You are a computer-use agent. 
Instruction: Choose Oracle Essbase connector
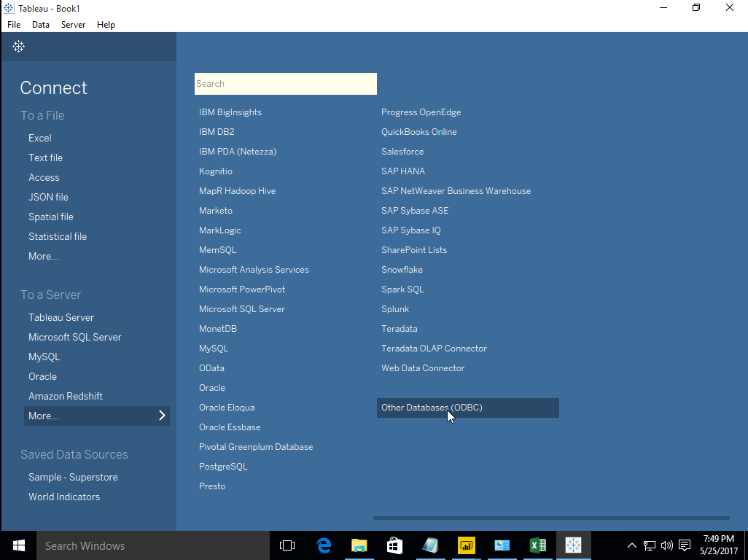[230, 427]
